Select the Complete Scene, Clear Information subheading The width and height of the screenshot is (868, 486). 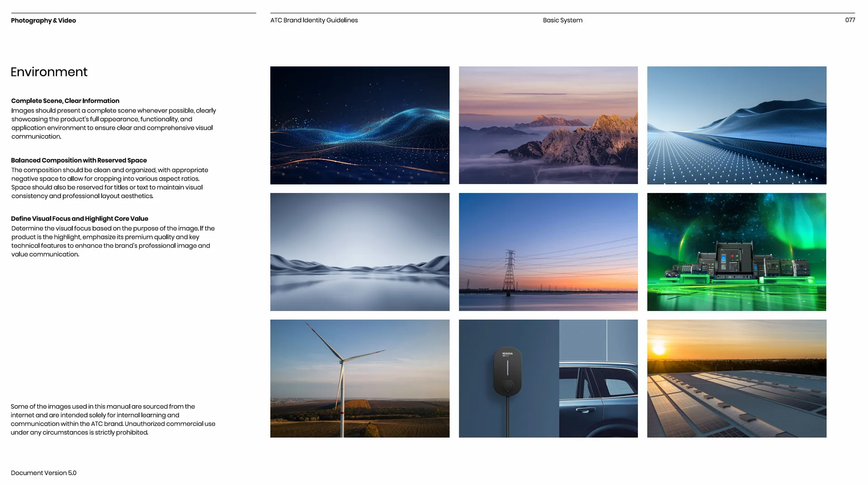click(65, 101)
